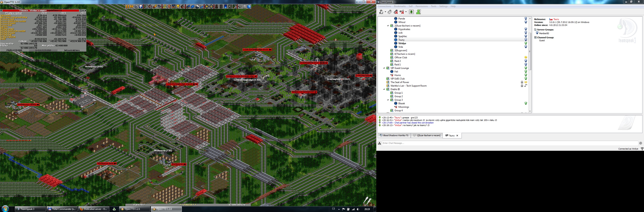Image resolution: width=644 pixels, height=212 pixels.
Task: Open the graphs icon
Action: coord(174,6)
